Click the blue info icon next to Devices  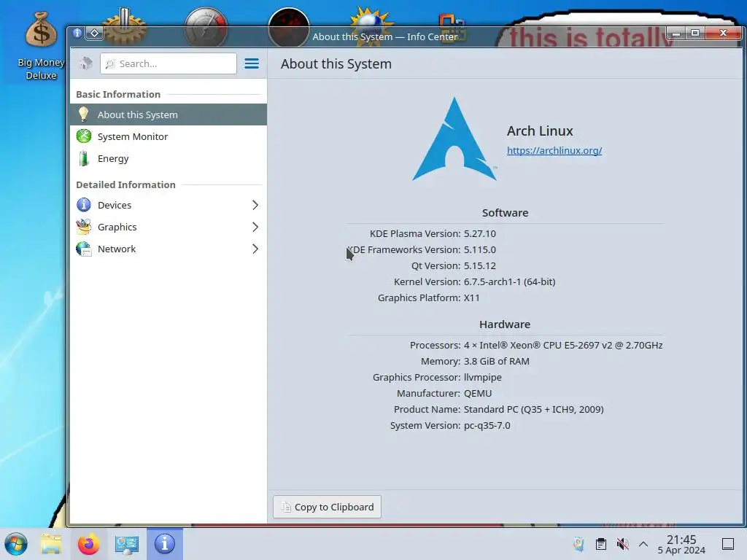pos(84,205)
